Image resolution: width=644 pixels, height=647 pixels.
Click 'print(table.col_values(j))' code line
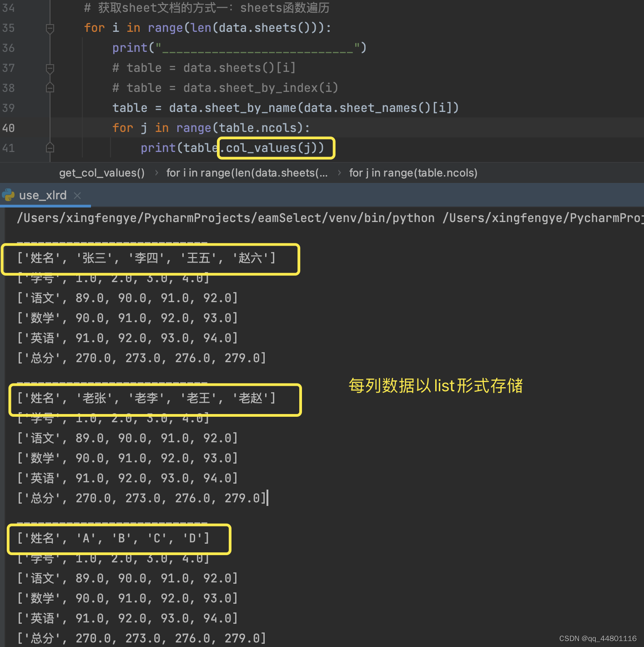click(x=232, y=148)
